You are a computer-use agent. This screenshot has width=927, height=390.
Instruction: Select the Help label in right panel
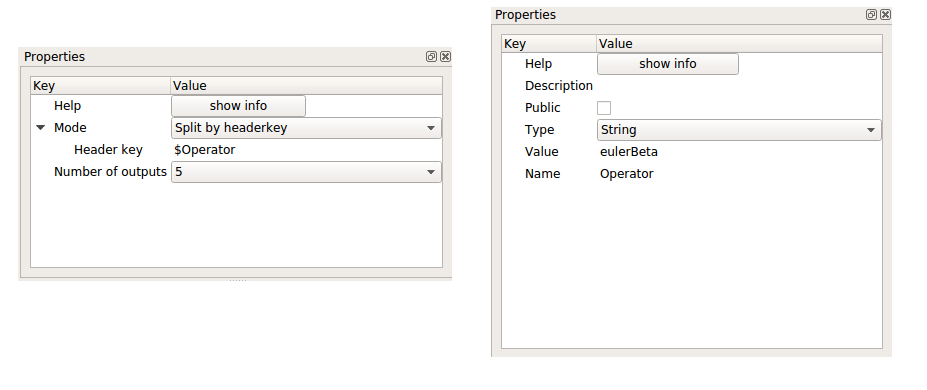tap(539, 64)
